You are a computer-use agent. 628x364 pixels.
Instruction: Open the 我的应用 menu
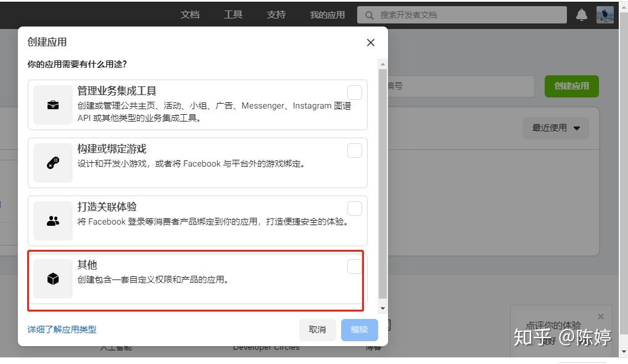326,14
